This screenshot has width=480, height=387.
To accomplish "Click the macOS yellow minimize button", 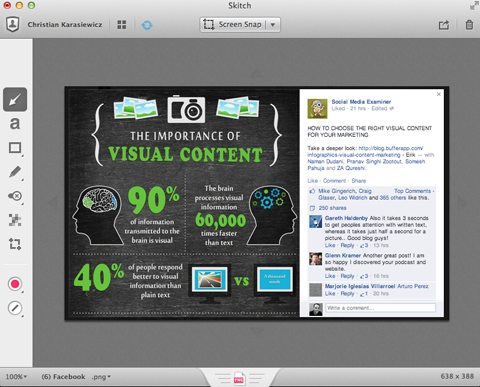I will (19, 5).
